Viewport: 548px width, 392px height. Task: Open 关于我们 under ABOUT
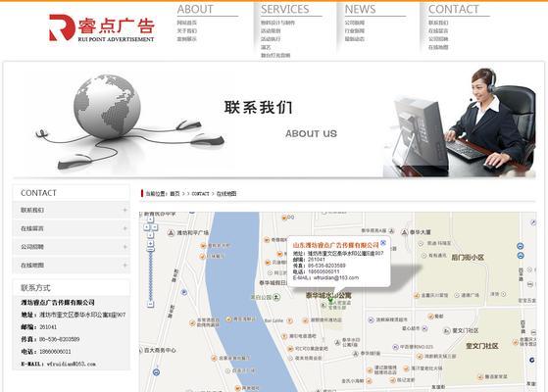pos(187,30)
